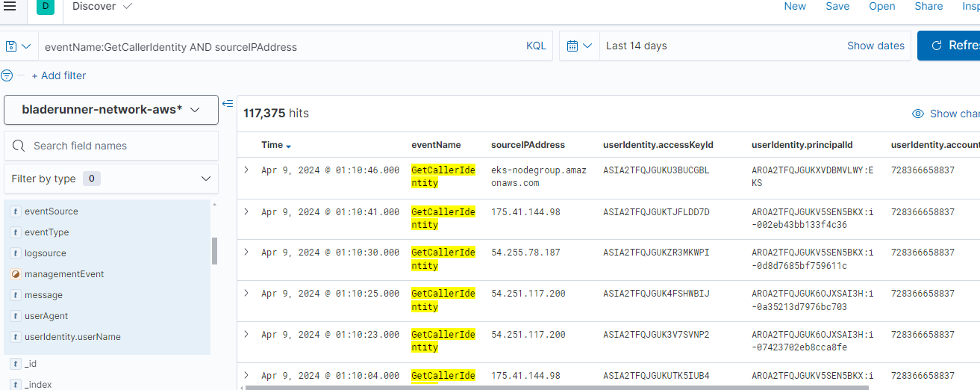This screenshot has width=980, height=390.
Task: Expand the 01:10:46 log row details
Action: click(246, 170)
